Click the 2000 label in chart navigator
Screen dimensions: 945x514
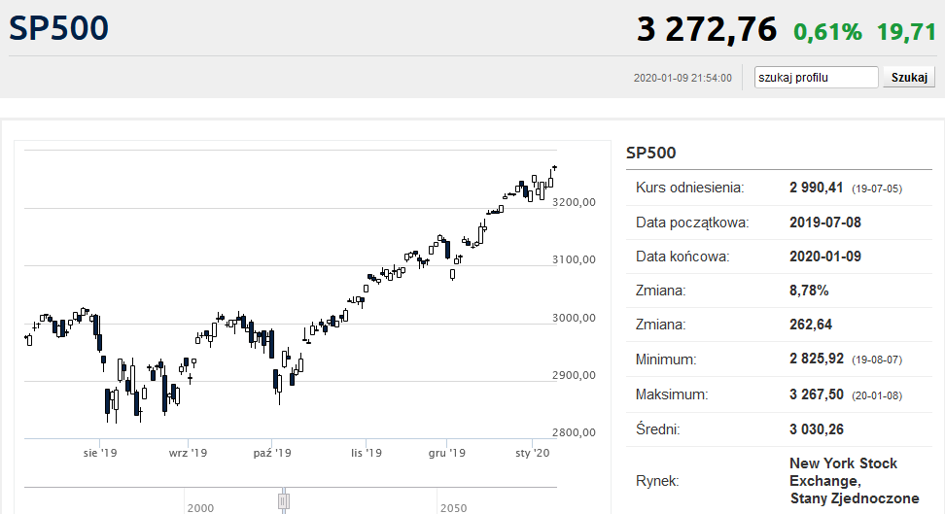point(200,508)
